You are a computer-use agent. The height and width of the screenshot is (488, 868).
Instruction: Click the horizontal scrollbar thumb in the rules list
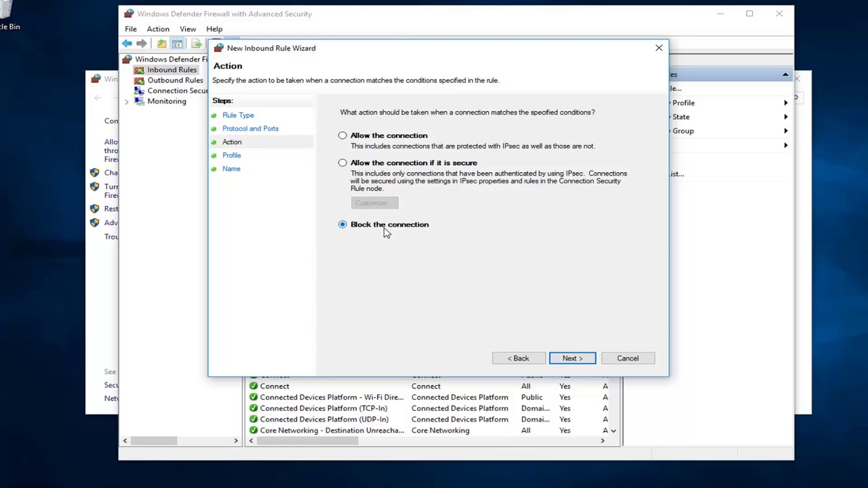click(x=307, y=441)
